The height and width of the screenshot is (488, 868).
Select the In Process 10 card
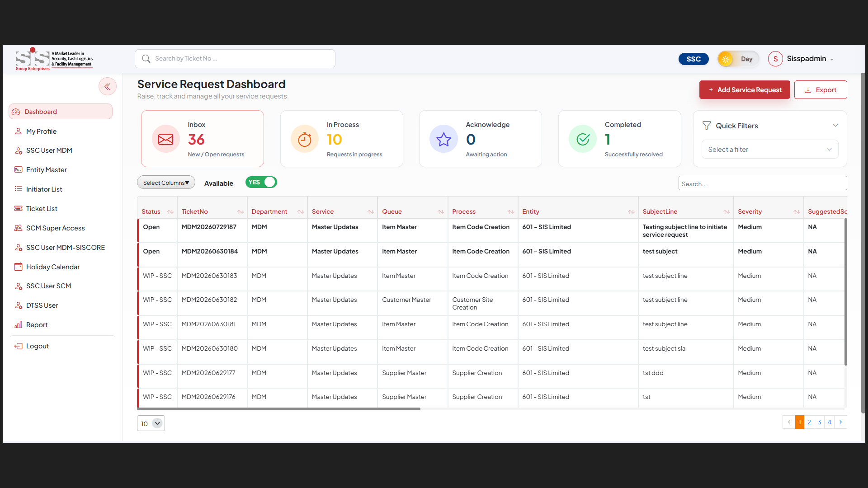pos(342,139)
